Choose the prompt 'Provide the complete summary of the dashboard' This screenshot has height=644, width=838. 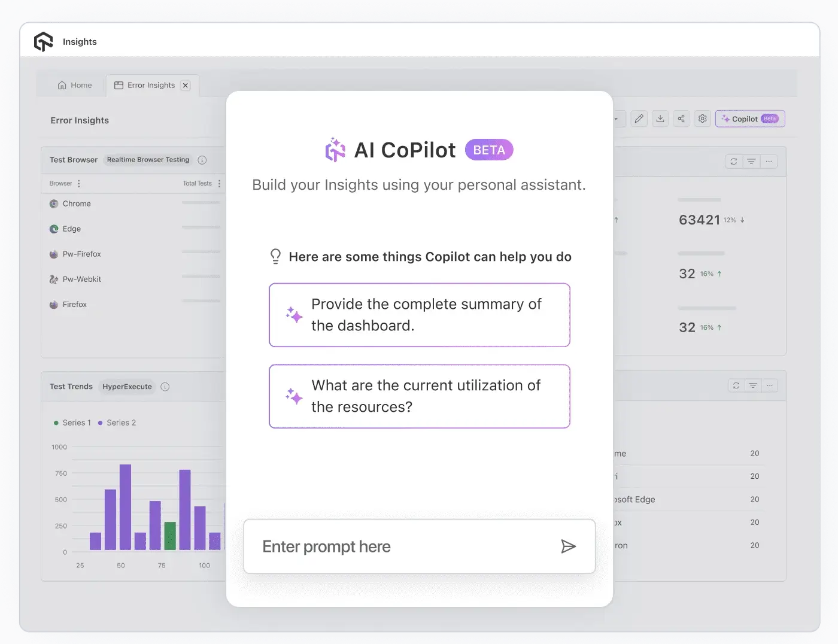point(419,315)
